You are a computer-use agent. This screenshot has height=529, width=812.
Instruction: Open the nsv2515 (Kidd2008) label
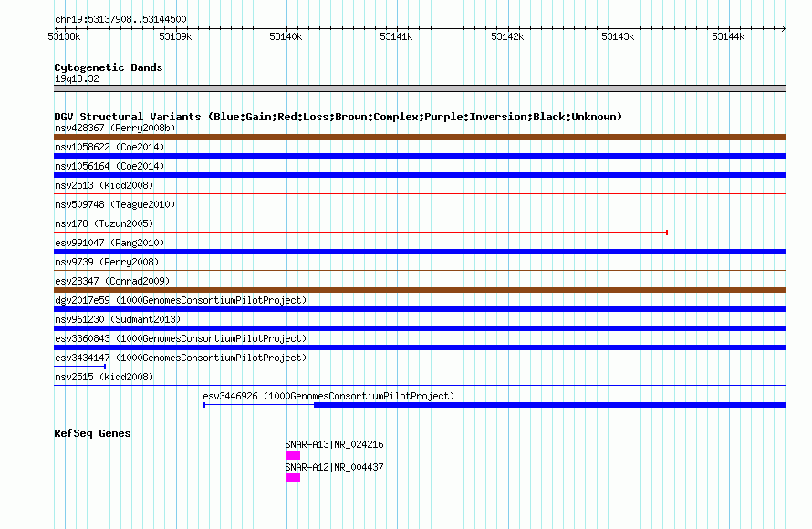(104, 377)
